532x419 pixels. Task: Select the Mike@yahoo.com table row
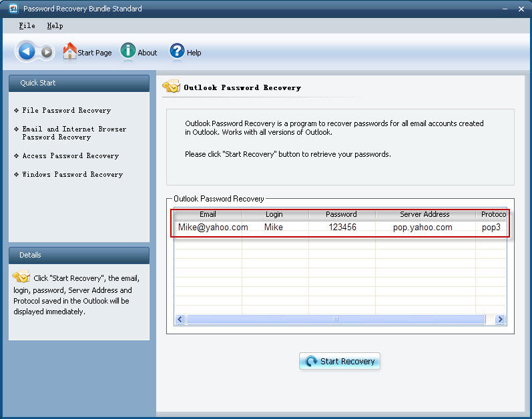213,228
